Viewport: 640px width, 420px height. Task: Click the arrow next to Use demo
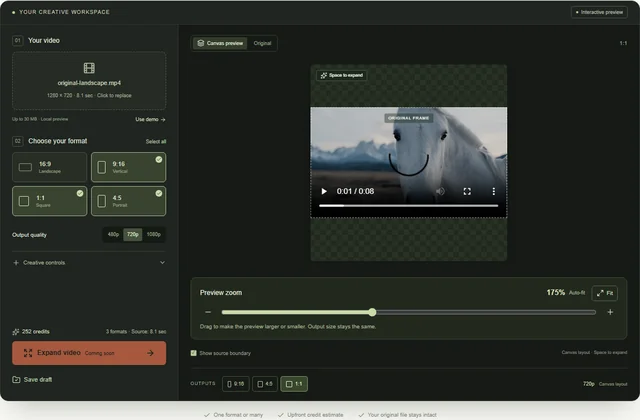[163, 120]
